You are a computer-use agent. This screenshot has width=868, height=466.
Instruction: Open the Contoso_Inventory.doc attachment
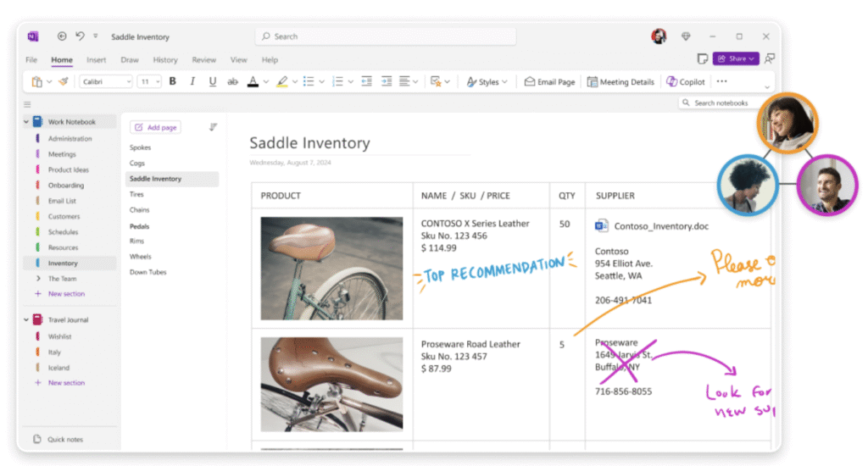[x=652, y=226]
